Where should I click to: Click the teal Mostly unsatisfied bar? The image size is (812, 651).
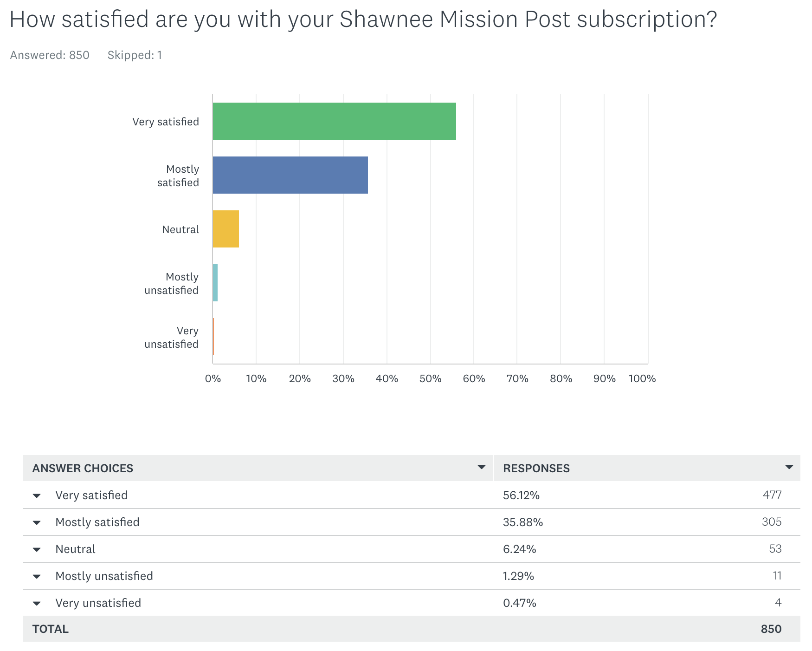click(x=215, y=283)
